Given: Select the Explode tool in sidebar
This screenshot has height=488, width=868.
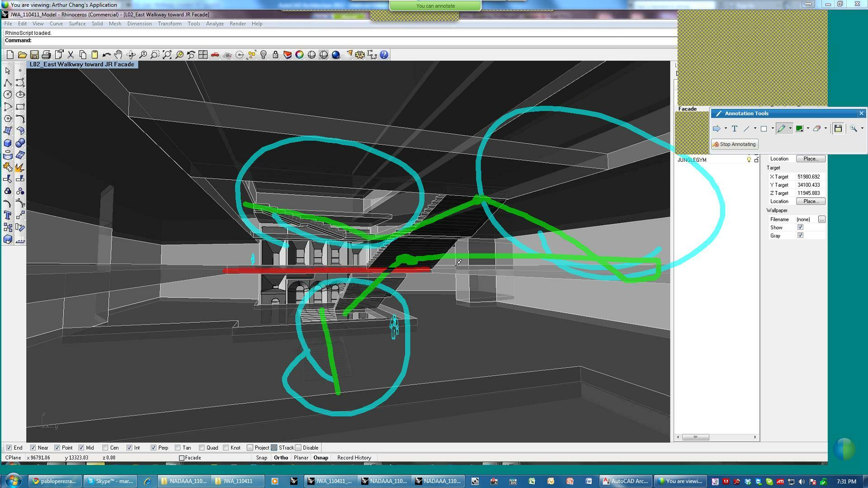Looking at the screenshot, I should (20, 167).
